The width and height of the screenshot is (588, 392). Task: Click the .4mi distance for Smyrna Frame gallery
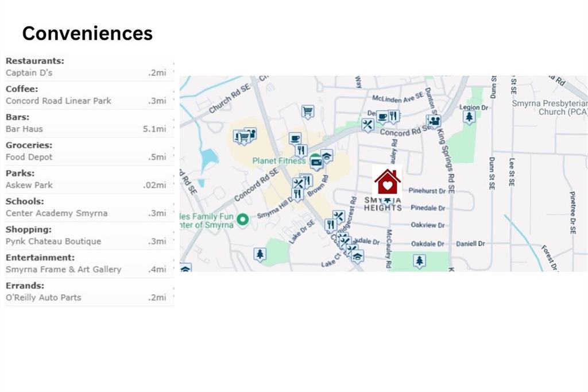157,270
